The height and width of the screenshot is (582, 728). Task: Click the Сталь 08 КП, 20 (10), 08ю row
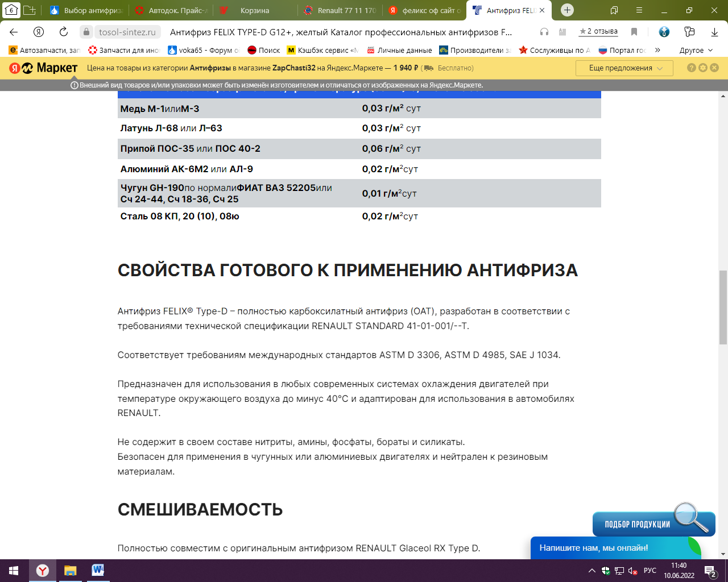click(x=359, y=216)
